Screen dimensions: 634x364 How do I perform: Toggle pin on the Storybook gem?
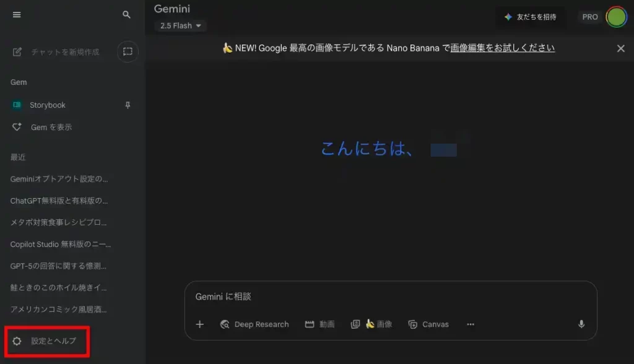(128, 105)
